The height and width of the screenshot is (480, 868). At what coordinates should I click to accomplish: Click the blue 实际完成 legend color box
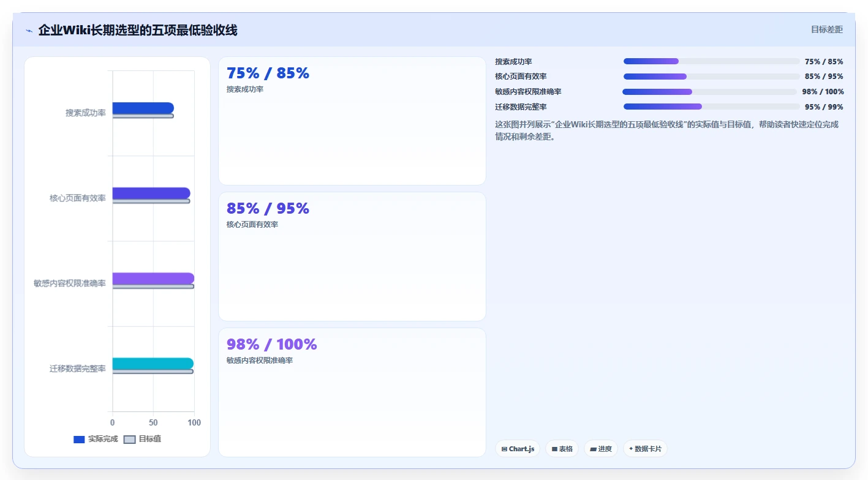79,440
